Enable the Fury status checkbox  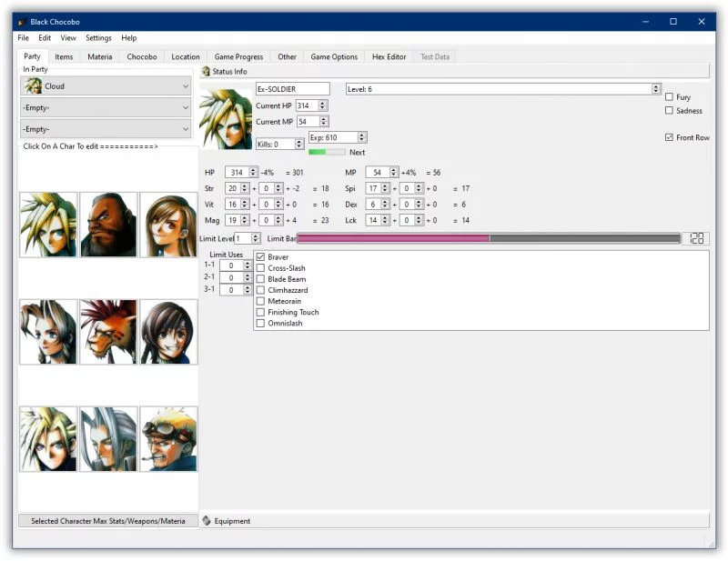coord(669,97)
